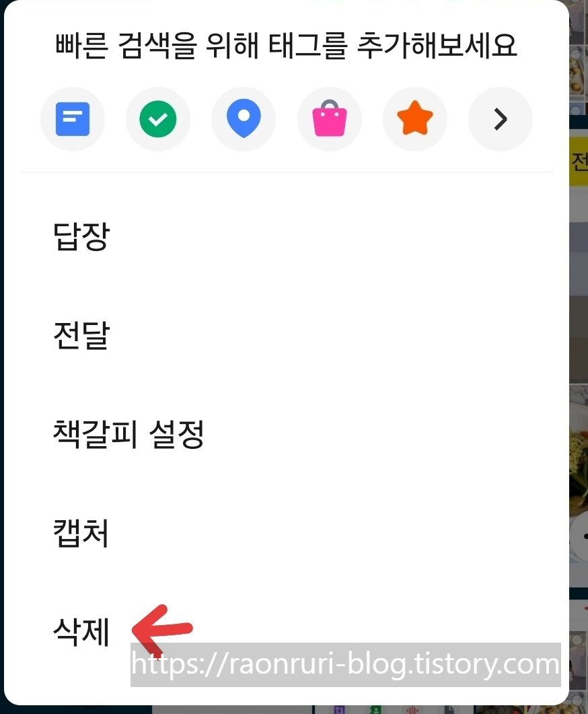Choose 전달 to forward the message
Image resolution: width=588 pixels, height=714 pixels.
click(x=81, y=335)
